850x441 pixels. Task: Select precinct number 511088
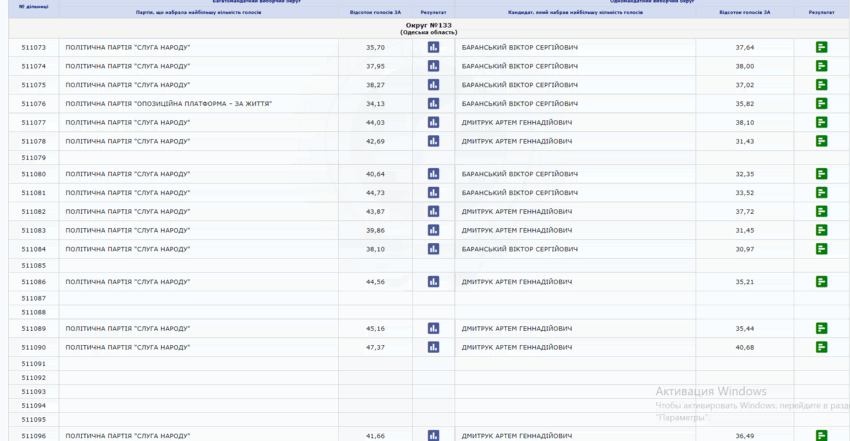click(x=34, y=313)
